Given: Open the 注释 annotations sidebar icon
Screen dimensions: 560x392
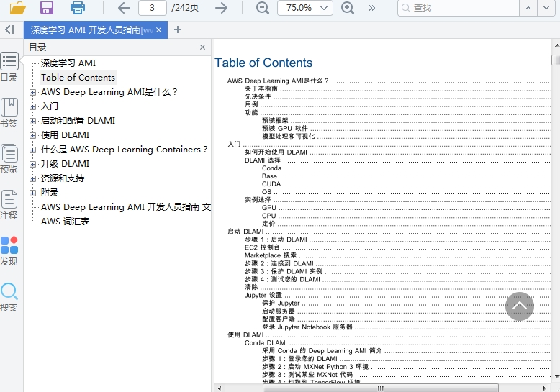Looking at the screenshot, I should (x=9, y=205).
